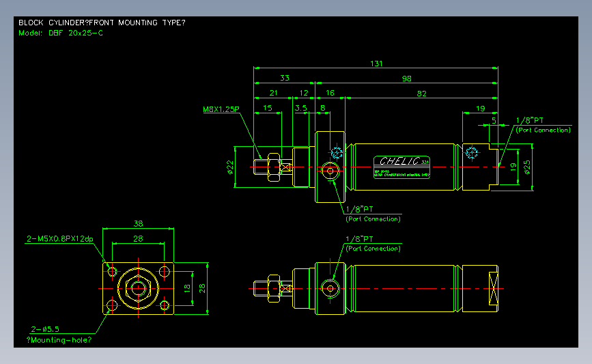Select the 82 dimension value
The height and width of the screenshot is (364, 592).
click(x=421, y=94)
